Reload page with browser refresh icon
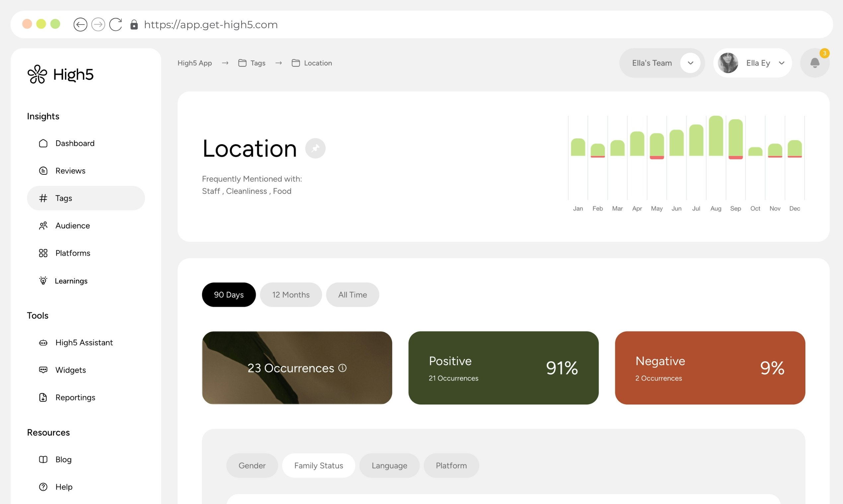Image resolution: width=843 pixels, height=504 pixels. (115, 25)
